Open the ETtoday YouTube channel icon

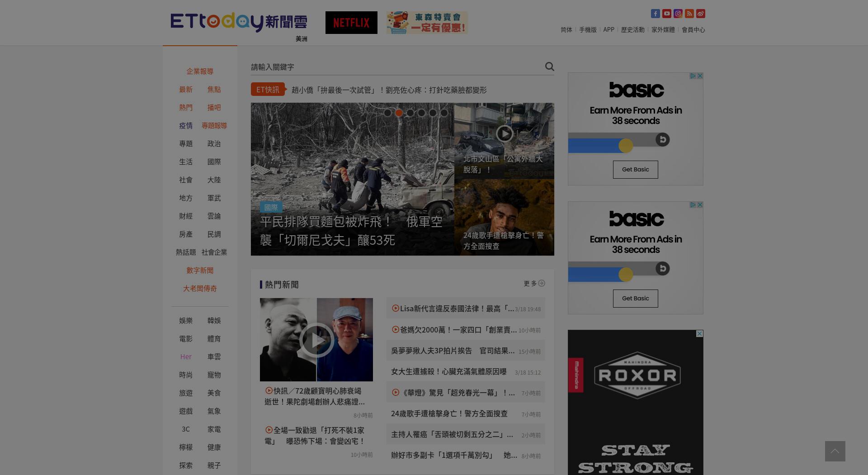coord(666,14)
